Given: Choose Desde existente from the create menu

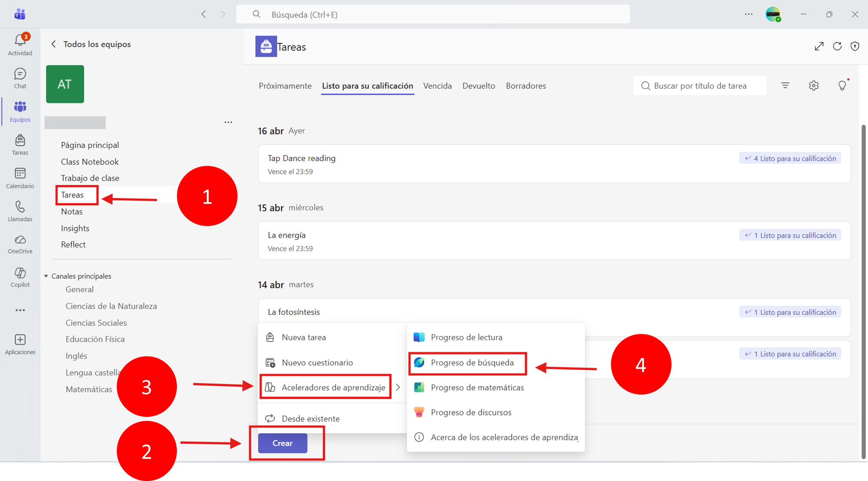Looking at the screenshot, I should [332, 419].
